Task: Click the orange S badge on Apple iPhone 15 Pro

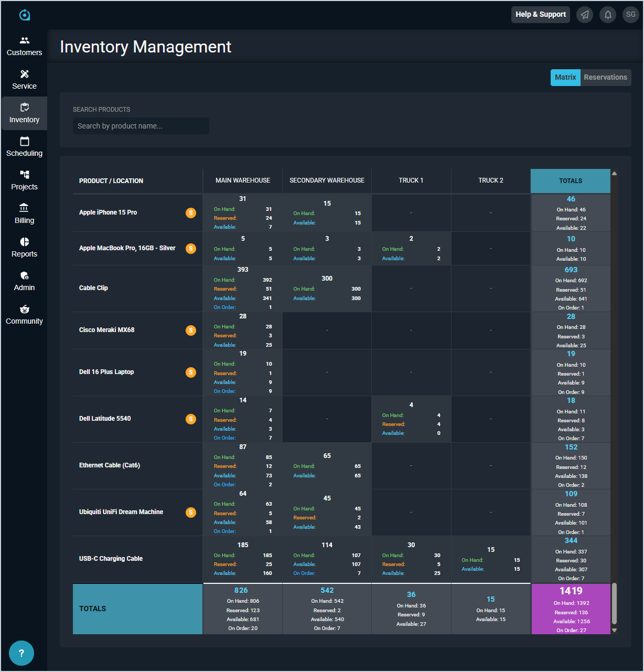Action: point(191,213)
